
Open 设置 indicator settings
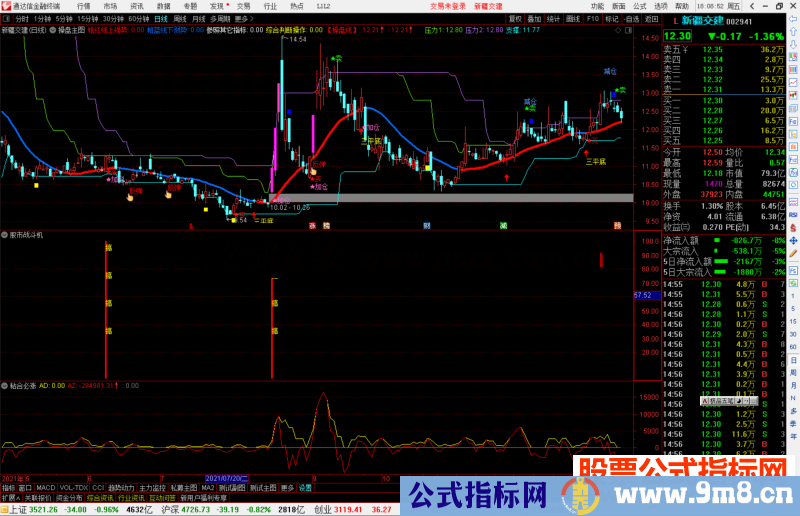pos(305,488)
